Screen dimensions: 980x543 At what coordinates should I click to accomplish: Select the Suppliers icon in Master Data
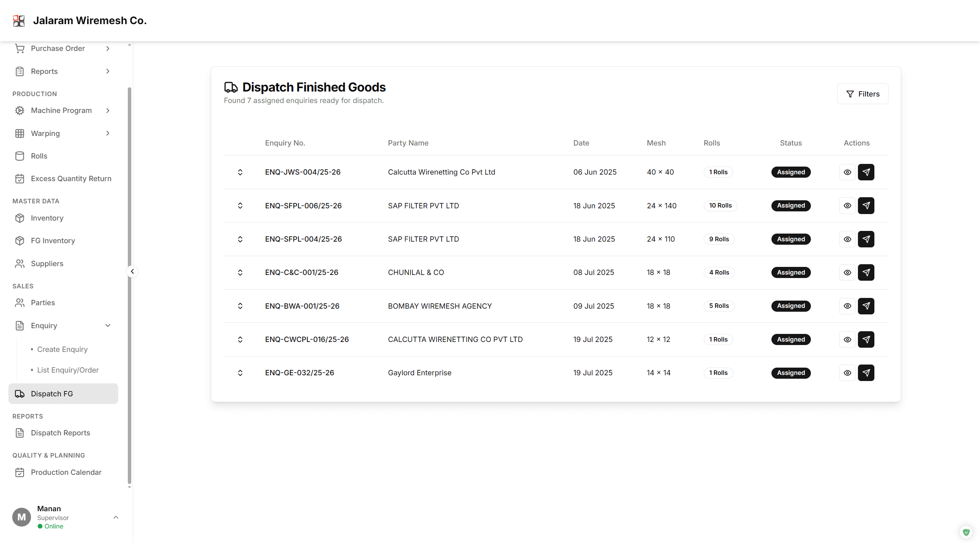[20, 263]
